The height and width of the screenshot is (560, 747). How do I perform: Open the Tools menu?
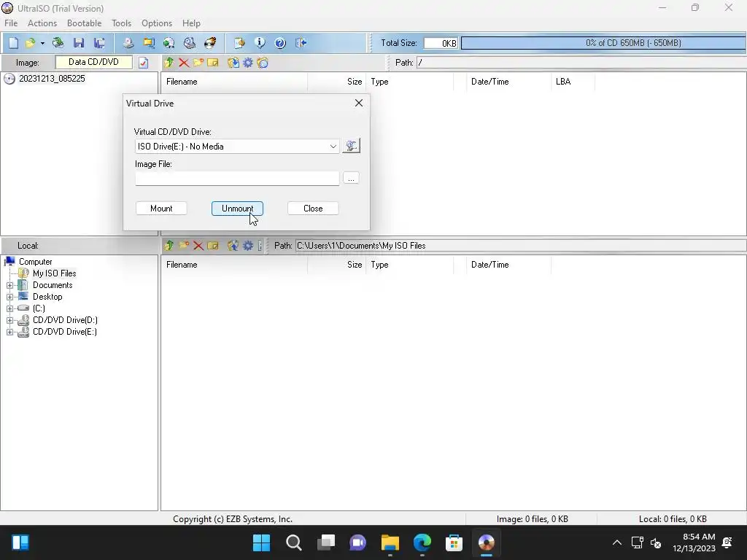122,23
